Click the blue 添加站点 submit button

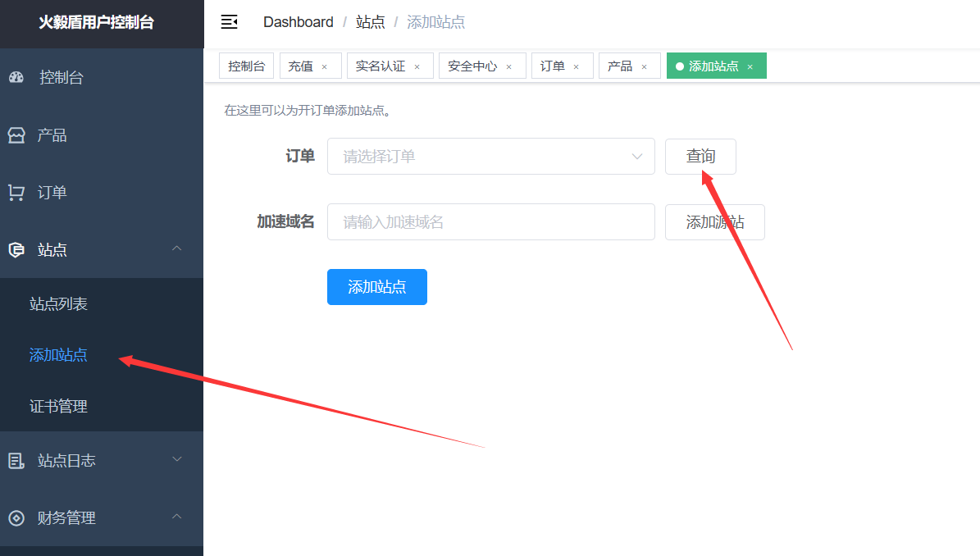point(376,287)
